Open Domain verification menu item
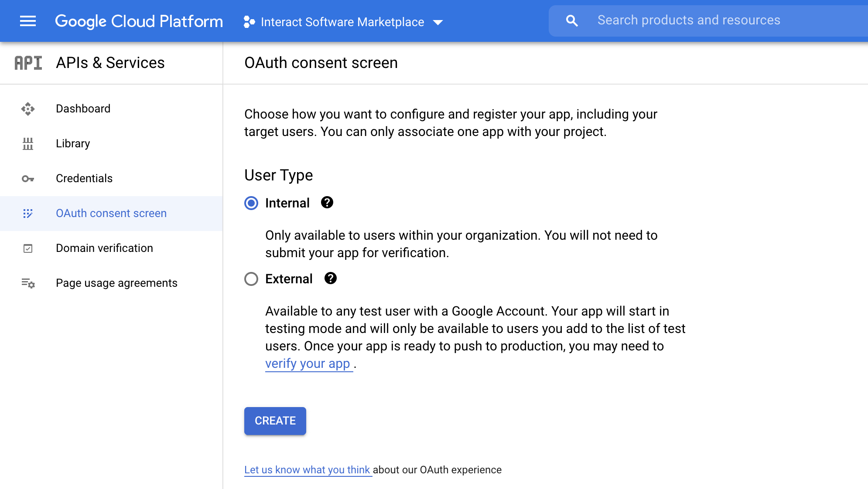The width and height of the screenshot is (868, 489). coord(104,248)
